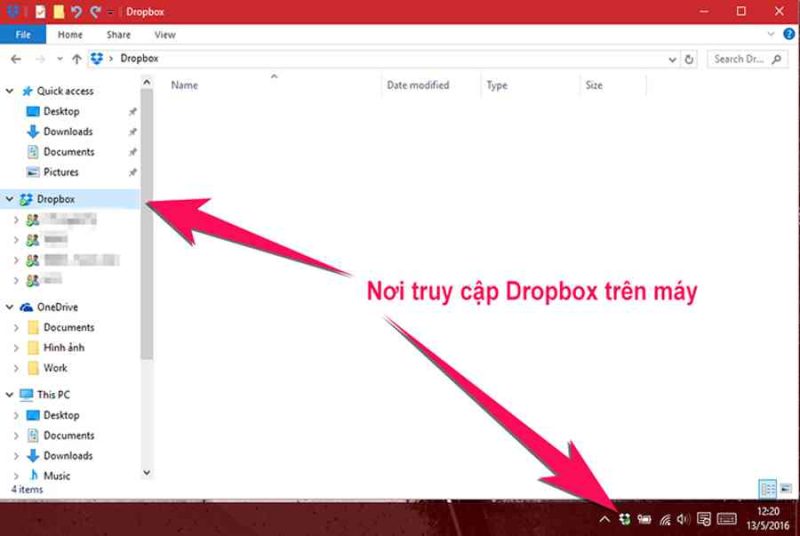The width and height of the screenshot is (800, 536).
Task: Open Pictures under Quick access
Action: pyautogui.click(x=61, y=172)
